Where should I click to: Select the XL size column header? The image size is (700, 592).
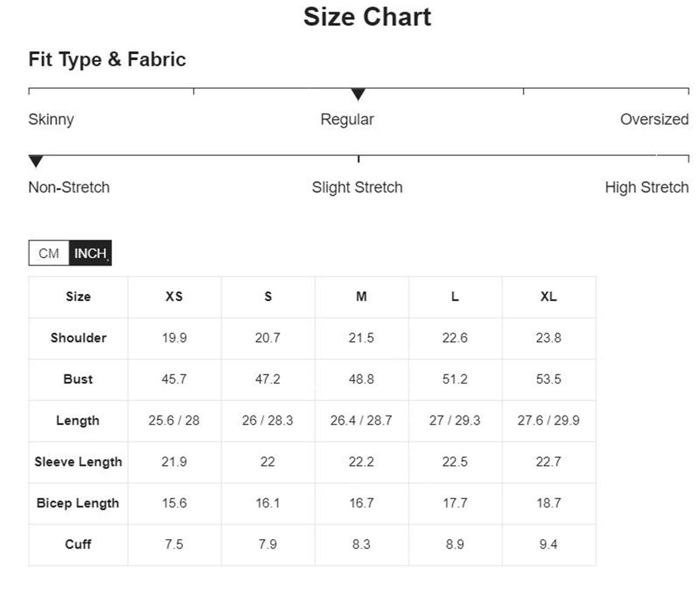tap(549, 297)
